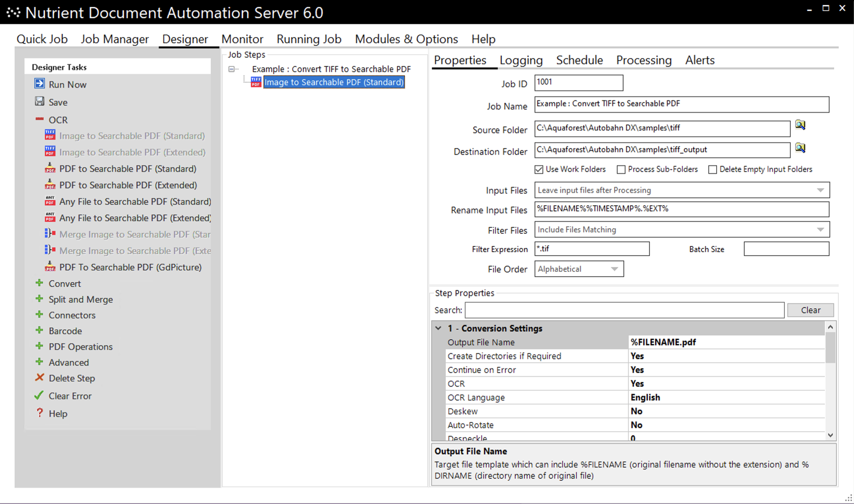
Task: Switch to the Monitor tab
Action: coord(242,39)
